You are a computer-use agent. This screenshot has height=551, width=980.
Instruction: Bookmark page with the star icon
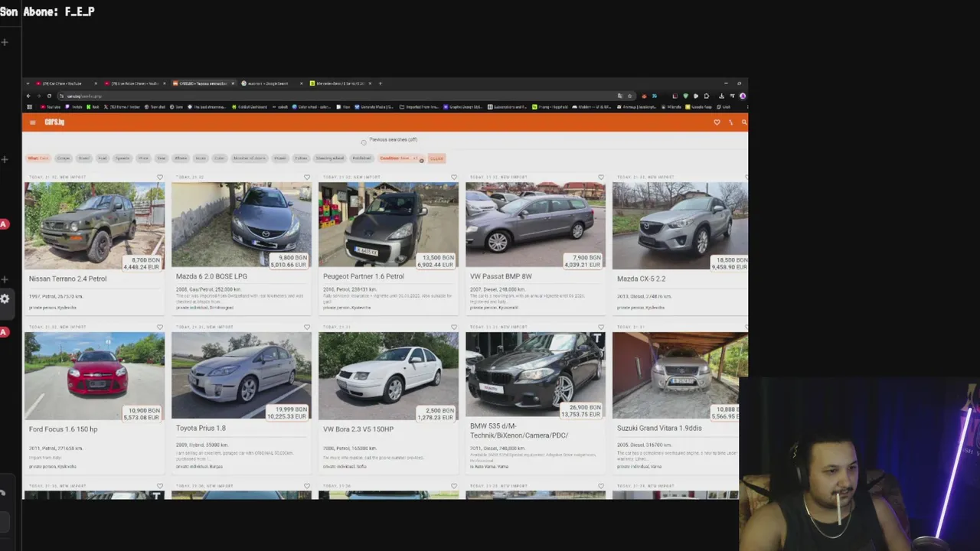click(x=629, y=96)
